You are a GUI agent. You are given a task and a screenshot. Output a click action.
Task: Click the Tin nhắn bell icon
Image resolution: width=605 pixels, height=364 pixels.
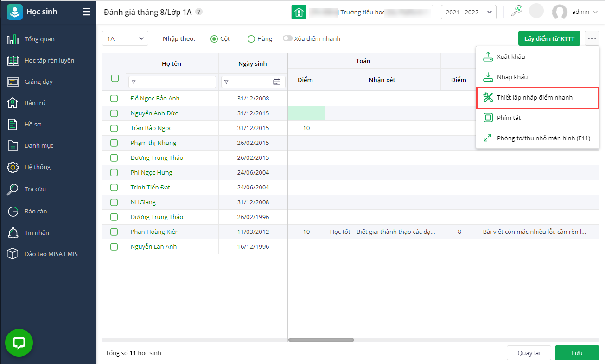pos(13,232)
